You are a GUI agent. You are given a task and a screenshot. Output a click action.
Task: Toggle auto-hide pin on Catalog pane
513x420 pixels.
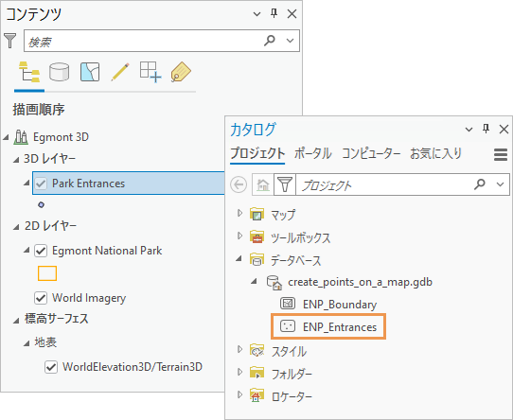(x=486, y=129)
